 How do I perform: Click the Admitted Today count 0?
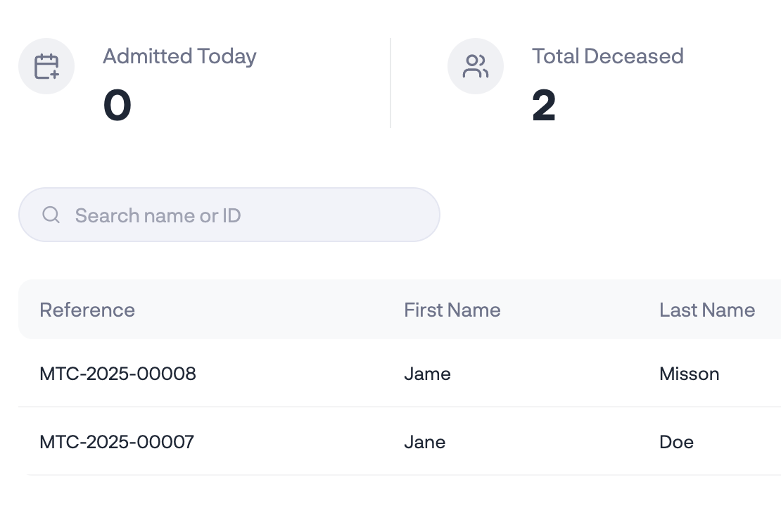point(117,106)
